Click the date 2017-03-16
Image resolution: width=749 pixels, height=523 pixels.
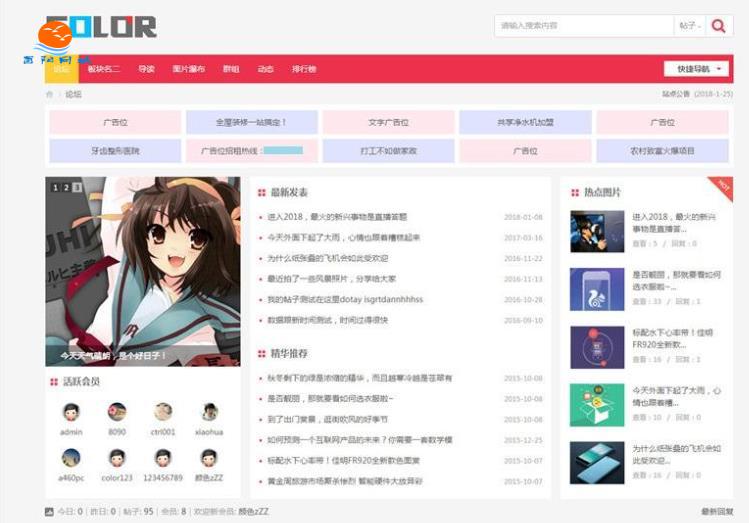[x=524, y=238]
